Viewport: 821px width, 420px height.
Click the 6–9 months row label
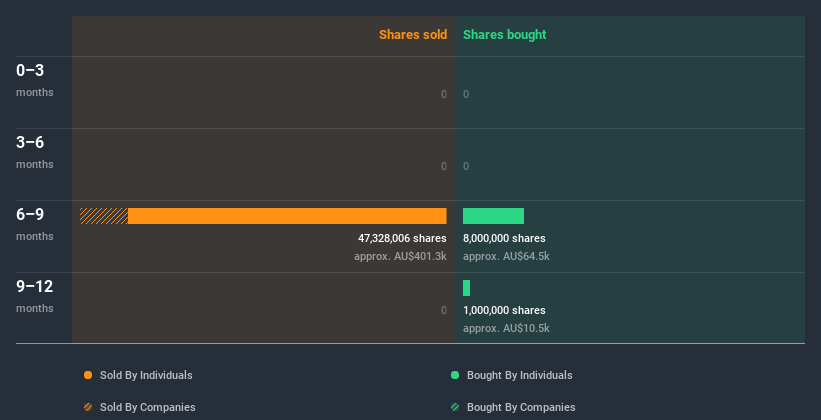pyautogui.click(x=35, y=224)
